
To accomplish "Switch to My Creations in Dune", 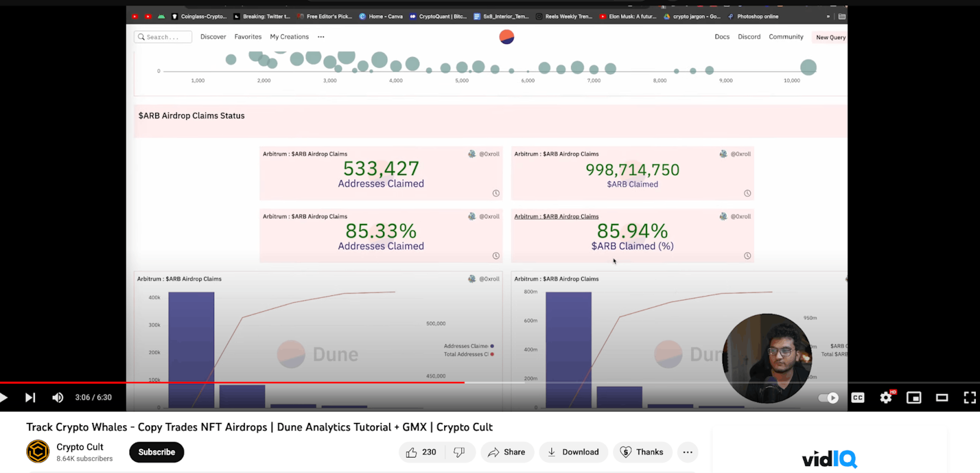I will pos(289,37).
